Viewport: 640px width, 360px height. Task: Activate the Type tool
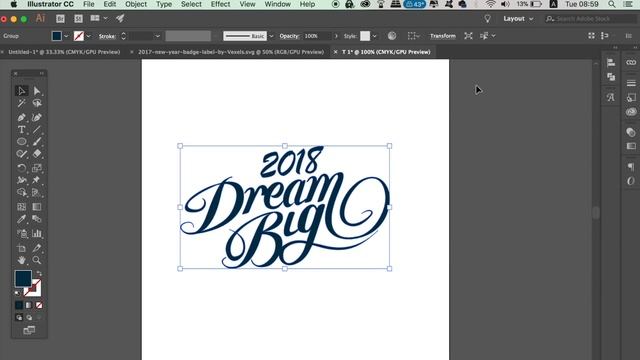coord(22,130)
